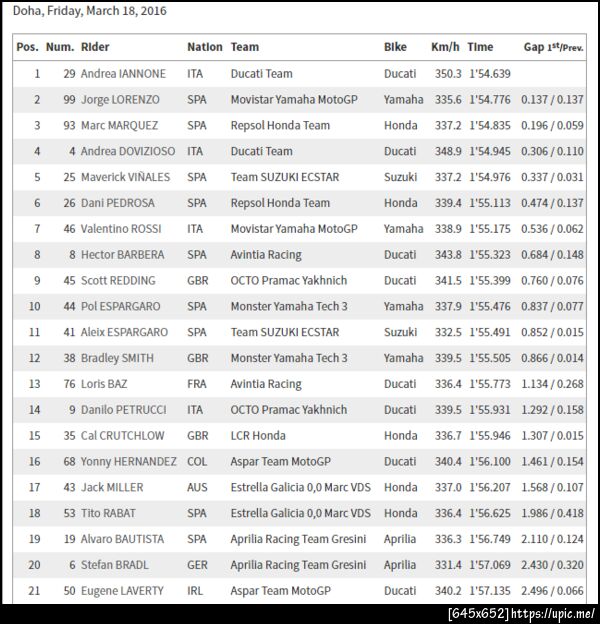Click the Pos. column header

(27, 47)
